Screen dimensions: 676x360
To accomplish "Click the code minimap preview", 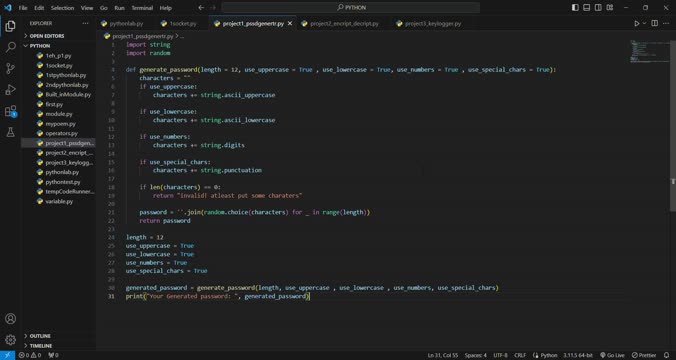I will pyautogui.click(x=649, y=52).
